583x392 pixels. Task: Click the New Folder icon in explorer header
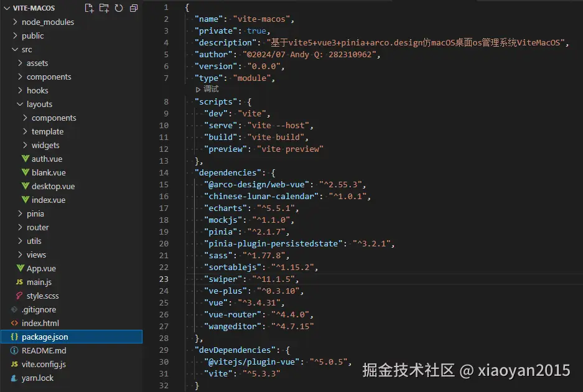pyautogui.click(x=104, y=8)
